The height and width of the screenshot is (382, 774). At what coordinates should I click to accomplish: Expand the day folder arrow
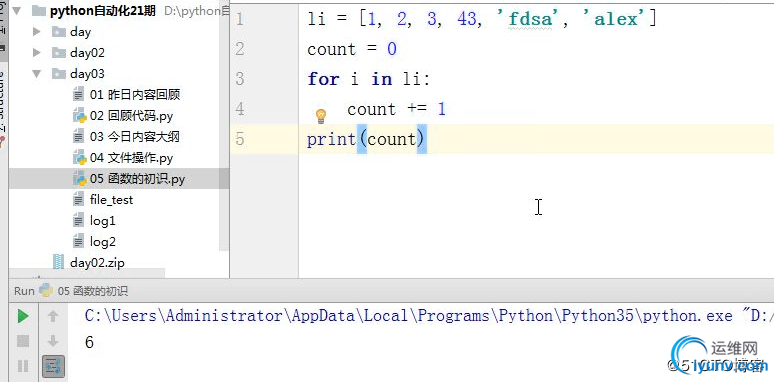37,32
